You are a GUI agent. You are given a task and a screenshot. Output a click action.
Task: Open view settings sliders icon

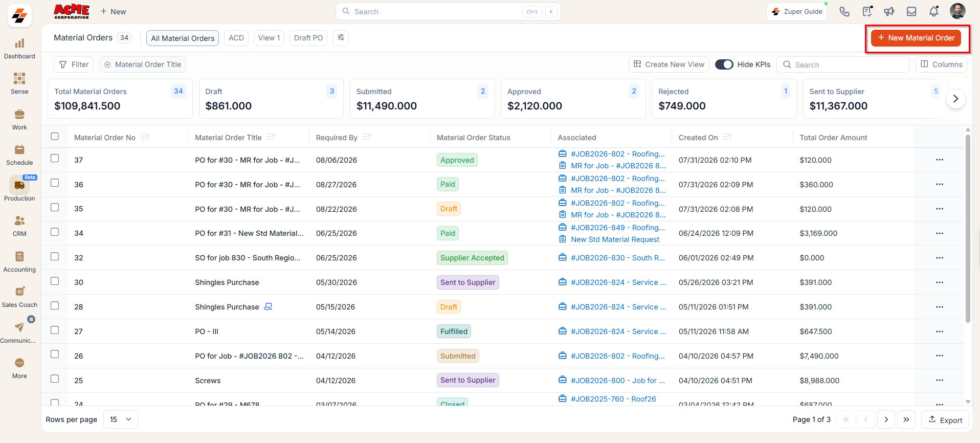(341, 38)
